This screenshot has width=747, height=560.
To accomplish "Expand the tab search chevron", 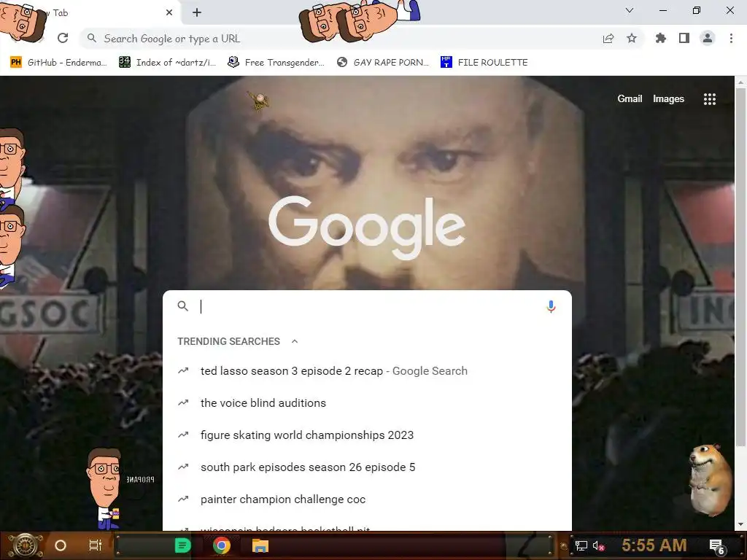I will (630, 10).
